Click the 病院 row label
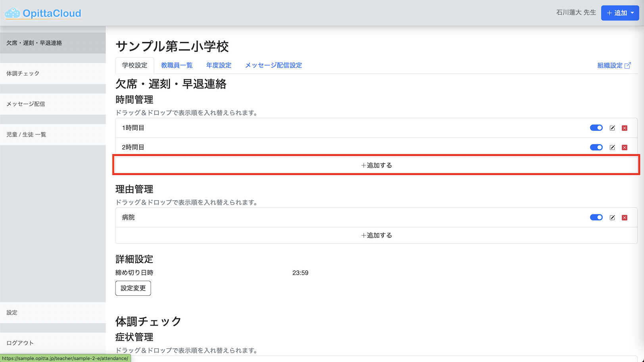644x362 pixels. click(x=128, y=217)
